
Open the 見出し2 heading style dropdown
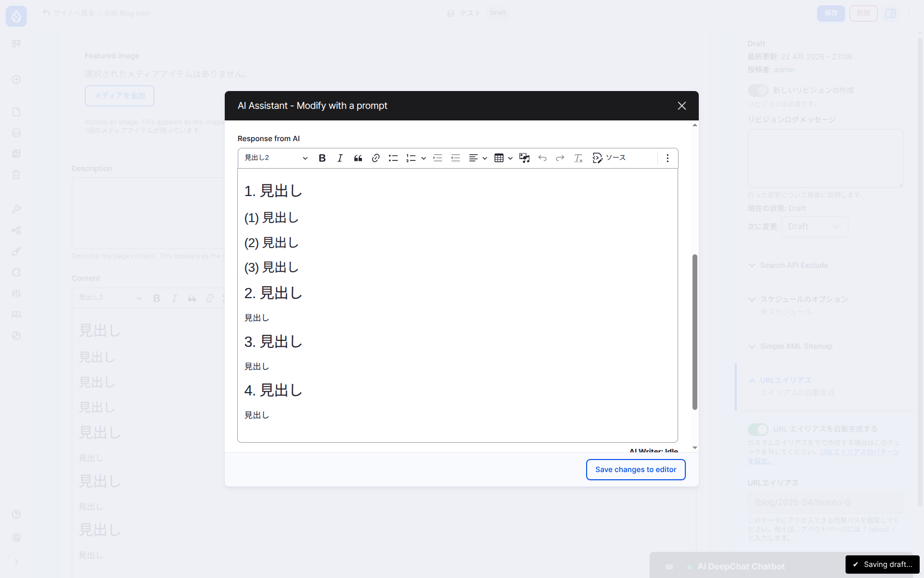[275, 158]
